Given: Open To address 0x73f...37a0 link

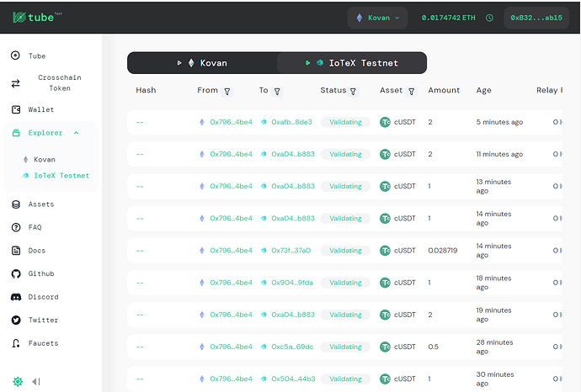Looking at the screenshot, I should coord(290,251).
